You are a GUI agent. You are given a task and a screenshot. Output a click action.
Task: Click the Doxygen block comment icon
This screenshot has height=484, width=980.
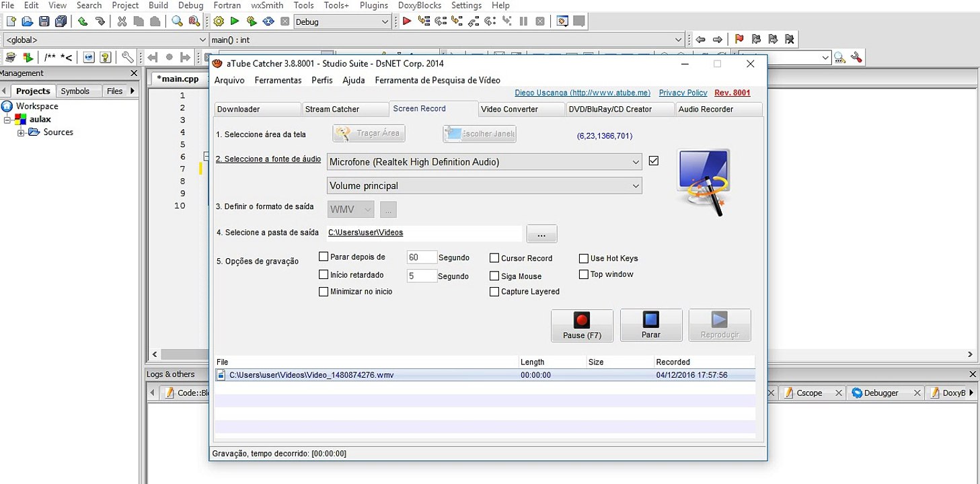49,58
